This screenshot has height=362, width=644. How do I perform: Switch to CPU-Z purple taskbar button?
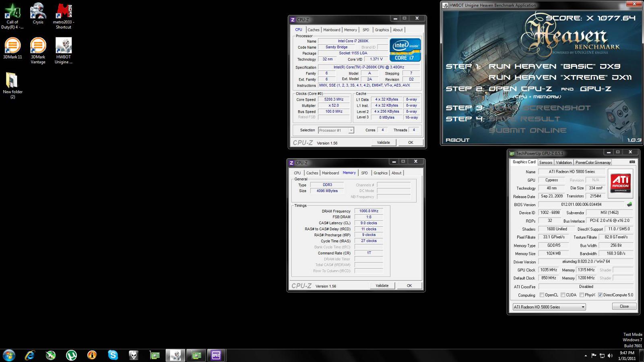(x=216, y=355)
